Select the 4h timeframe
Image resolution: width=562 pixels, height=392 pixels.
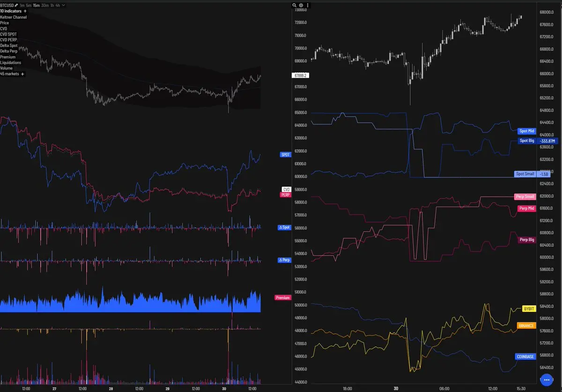[58, 5]
